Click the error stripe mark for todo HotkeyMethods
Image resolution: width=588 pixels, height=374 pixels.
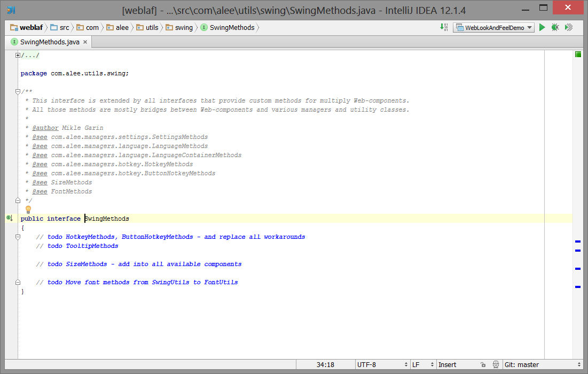click(578, 241)
